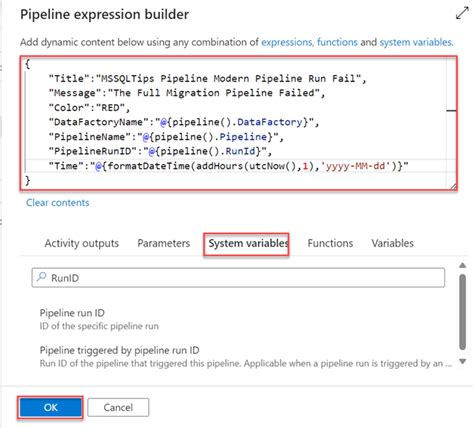Switch to Variables tab

[392, 243]
